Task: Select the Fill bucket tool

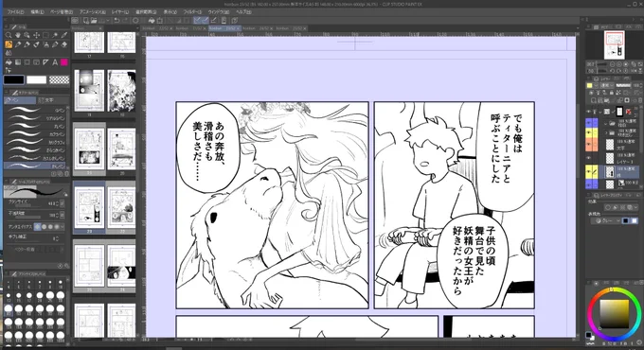Action: point(9,61)
